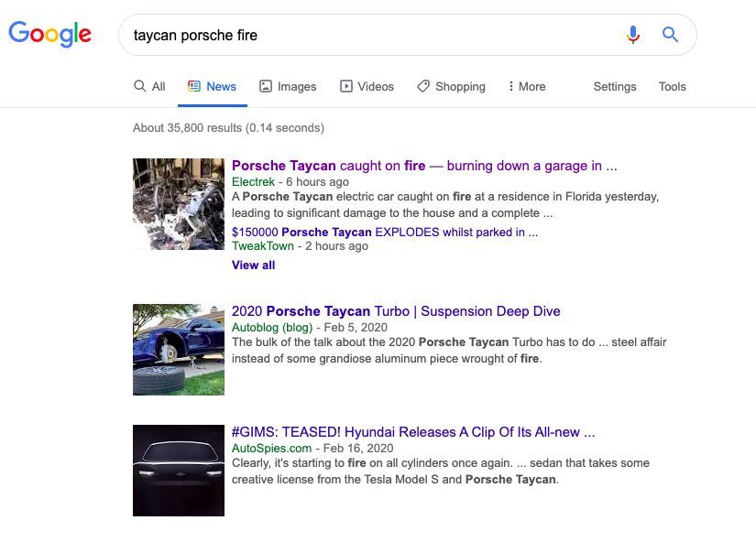Open the Electrek Porsche Taycan fire article

pyautogui.click(x=424, y=166)
